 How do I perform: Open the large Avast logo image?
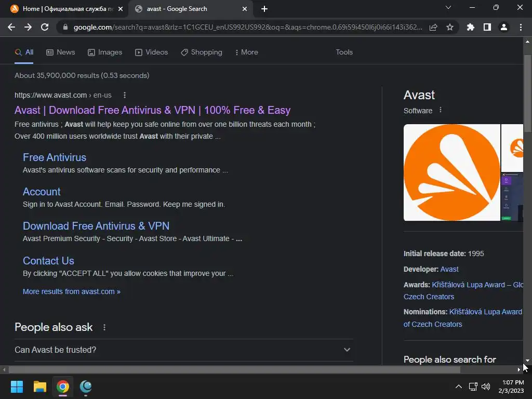pyautogui.click(x=451, y=172)
